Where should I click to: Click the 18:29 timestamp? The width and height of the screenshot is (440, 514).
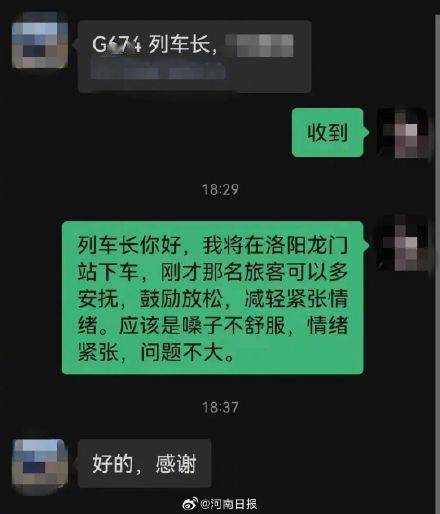[x=220, y=190]
